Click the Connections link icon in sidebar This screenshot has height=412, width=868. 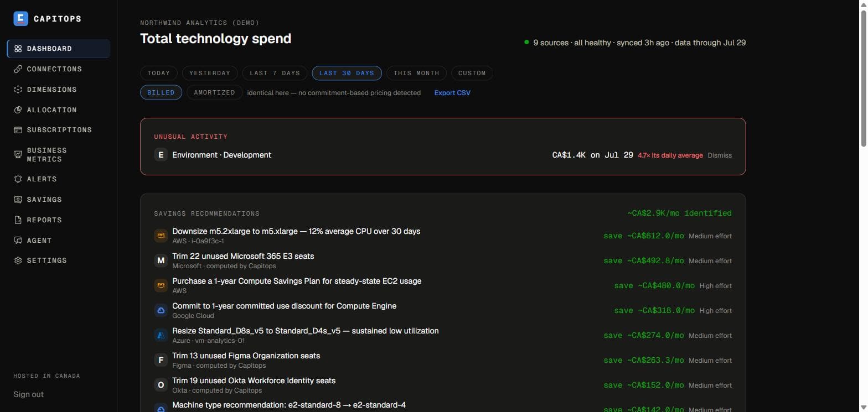[18, 69]
